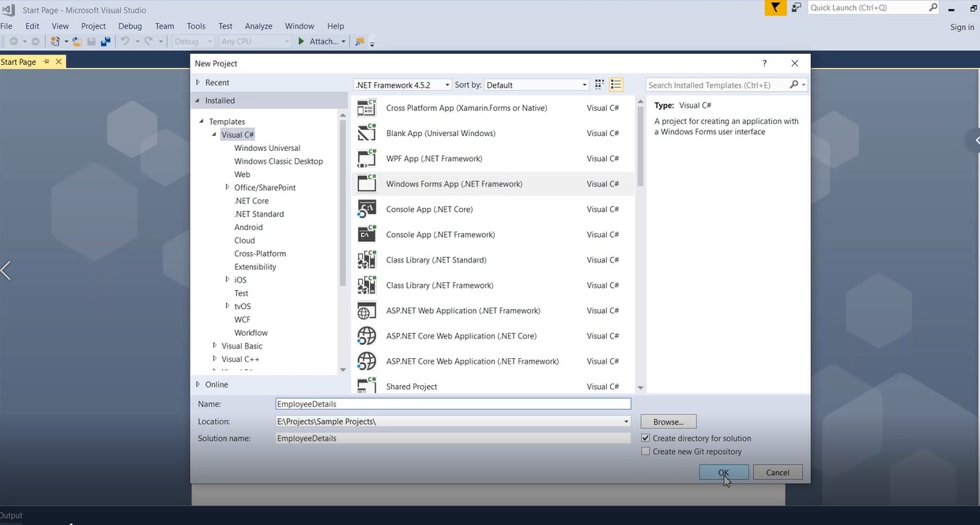Click the Undo toolbar icon
980x525 pixels.
click(x=126, y=40)
